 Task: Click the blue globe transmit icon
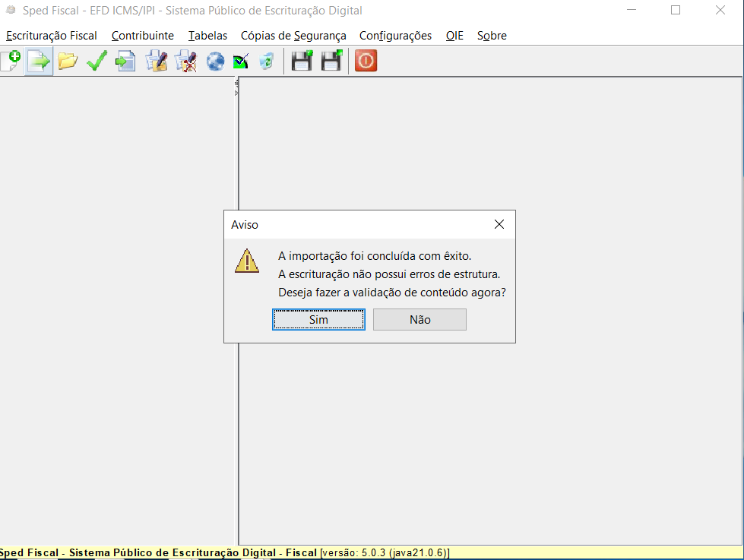click(x=215, y=62)
